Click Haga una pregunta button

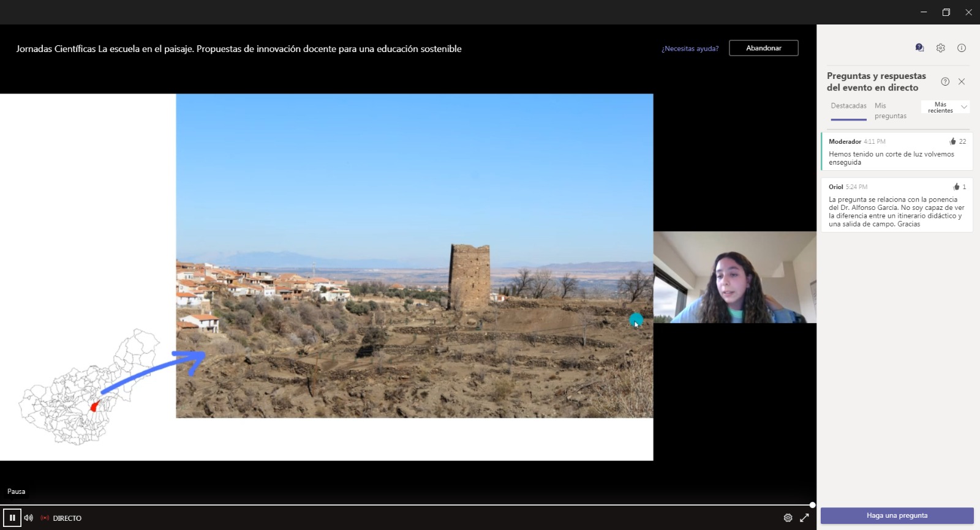897,515
